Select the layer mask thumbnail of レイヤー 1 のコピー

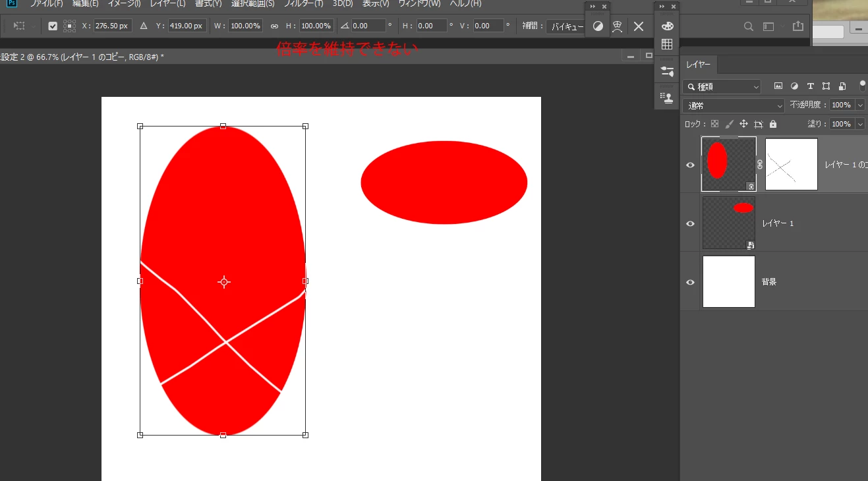point(791,164)
